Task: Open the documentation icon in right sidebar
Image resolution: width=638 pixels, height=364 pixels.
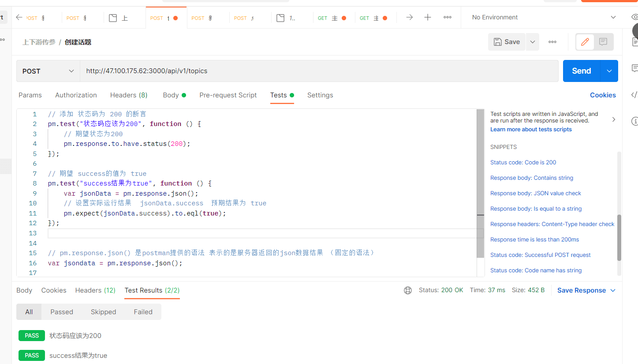Action: coord(635,42)
